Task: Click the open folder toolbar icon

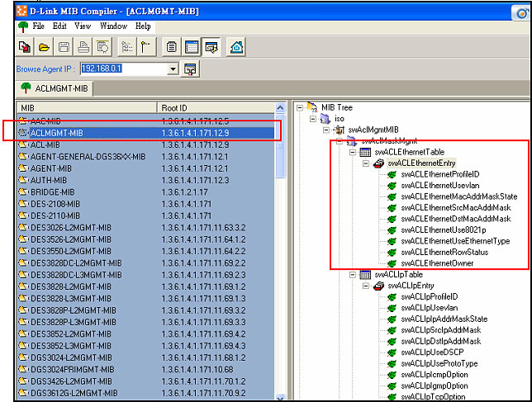Action: click(44, 47)
